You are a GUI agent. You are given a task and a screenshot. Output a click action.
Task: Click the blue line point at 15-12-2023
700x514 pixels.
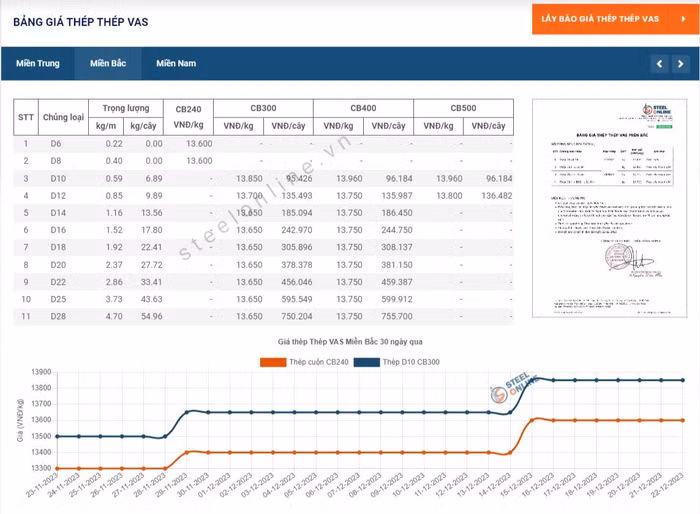(532, 383)
